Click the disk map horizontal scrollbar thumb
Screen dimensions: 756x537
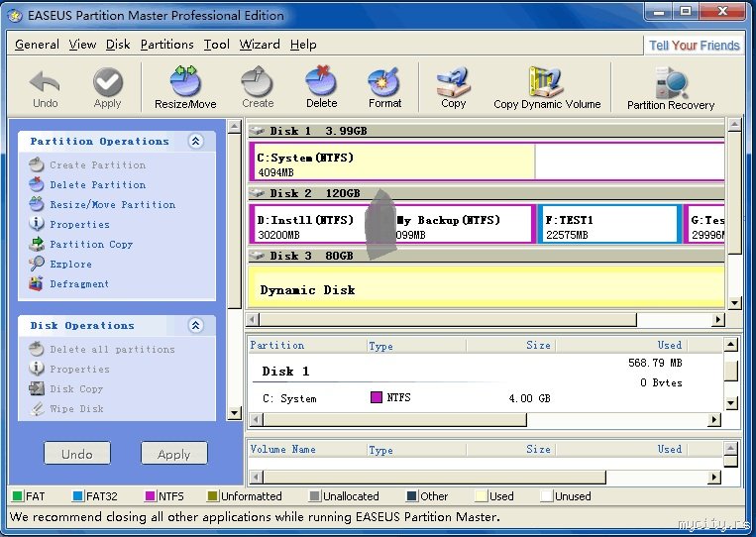pyautogui.click(x=448, y=319)
